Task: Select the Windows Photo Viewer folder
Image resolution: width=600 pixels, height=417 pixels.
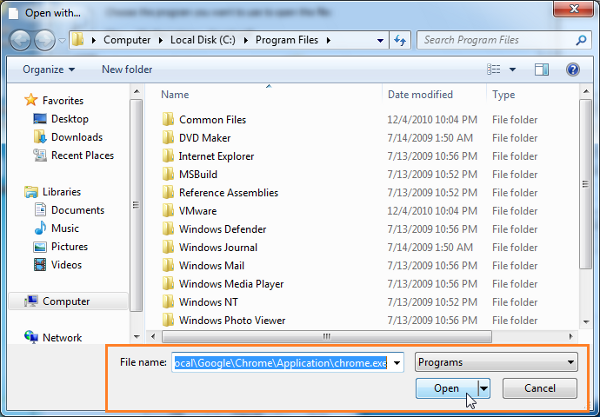Action: pos(232,320)
